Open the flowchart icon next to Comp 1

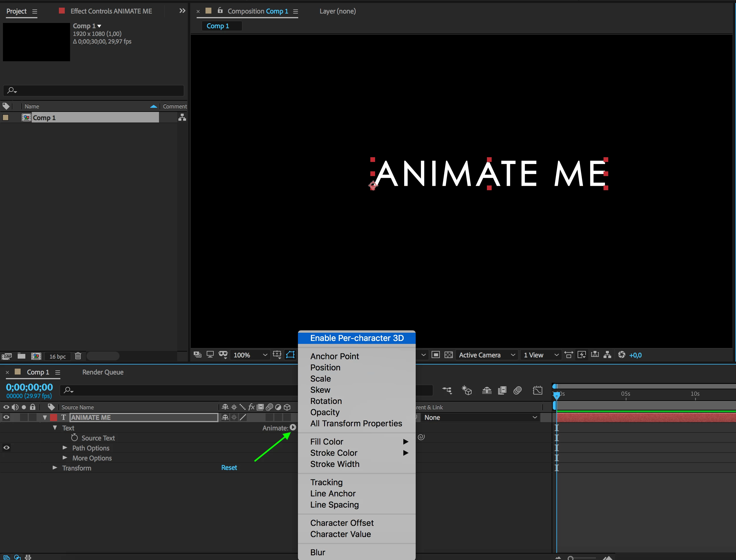coord(182,117)
